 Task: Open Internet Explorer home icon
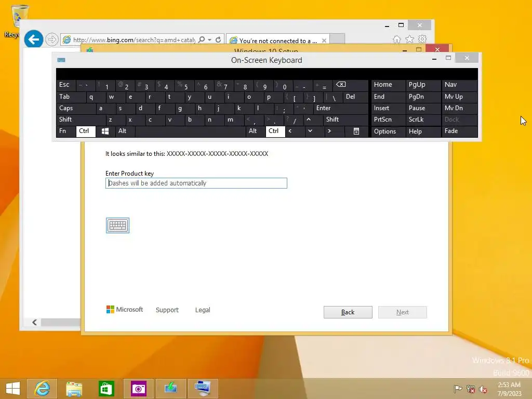click(x=396, y=39)
